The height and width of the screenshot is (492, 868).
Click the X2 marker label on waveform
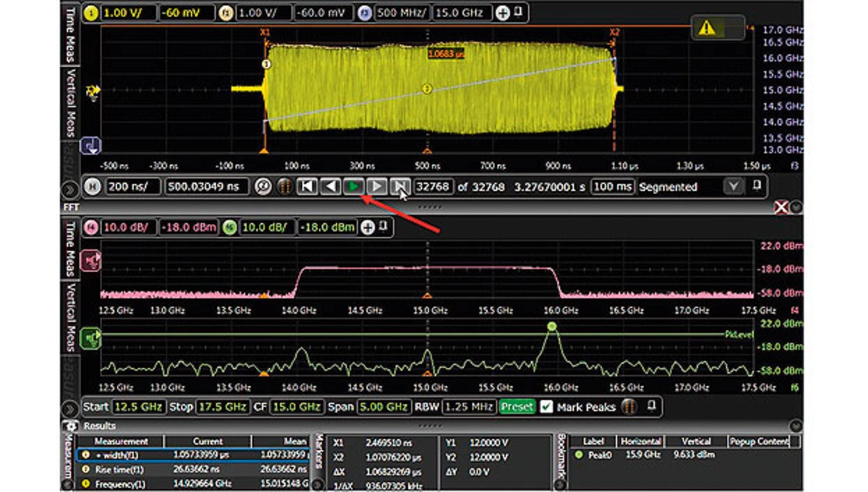614,32
